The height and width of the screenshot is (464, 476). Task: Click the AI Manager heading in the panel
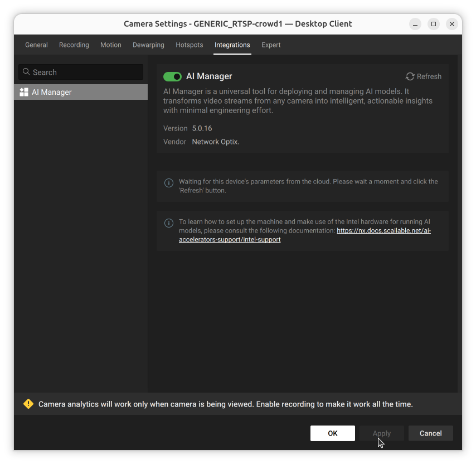pos(209,76)
